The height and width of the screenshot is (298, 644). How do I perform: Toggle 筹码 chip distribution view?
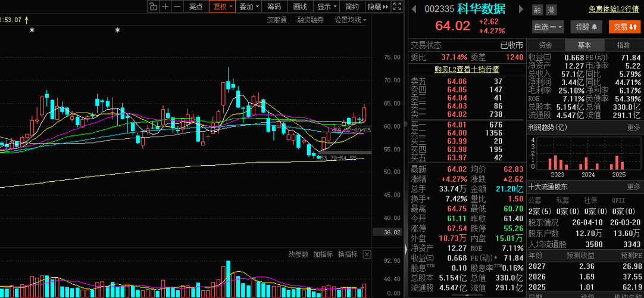[274, 6]
